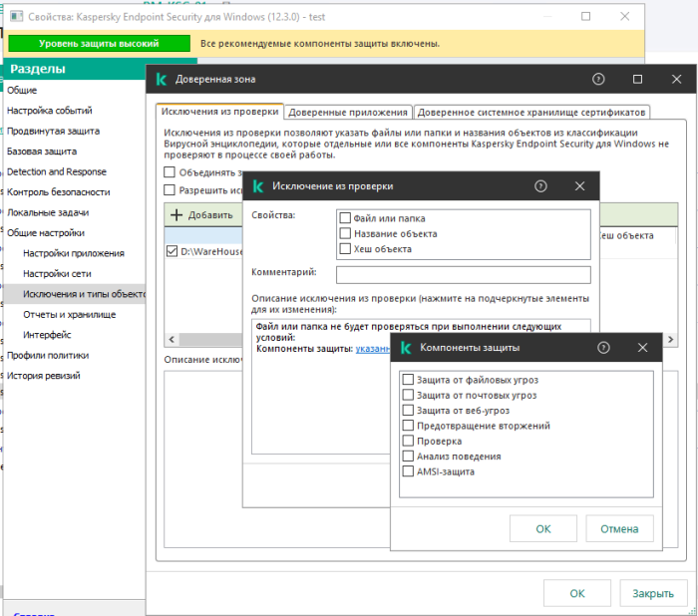Close the Компоненты защиты dialog
This screenshot has height=616, width=698.
point(642,348)
